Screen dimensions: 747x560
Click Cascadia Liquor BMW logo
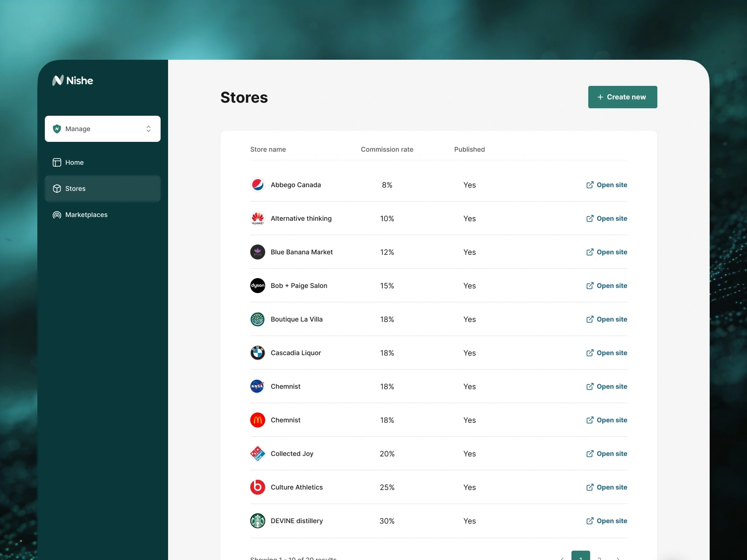(258, 353)
